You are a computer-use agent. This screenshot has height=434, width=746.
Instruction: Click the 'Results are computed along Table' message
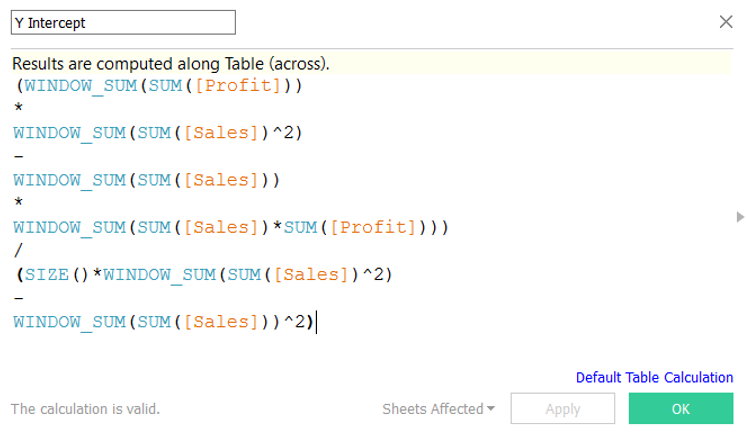pos(171,63)
